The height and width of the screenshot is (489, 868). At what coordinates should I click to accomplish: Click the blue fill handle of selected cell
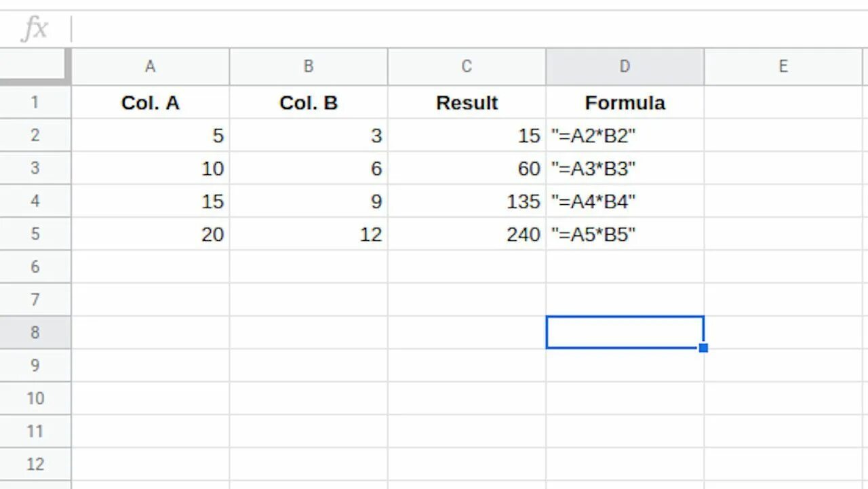703,348
